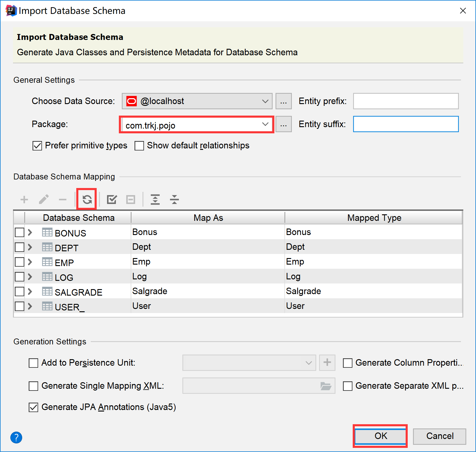Enable Show default relationships checkbox
476x452 pixels.
point(139,146)
